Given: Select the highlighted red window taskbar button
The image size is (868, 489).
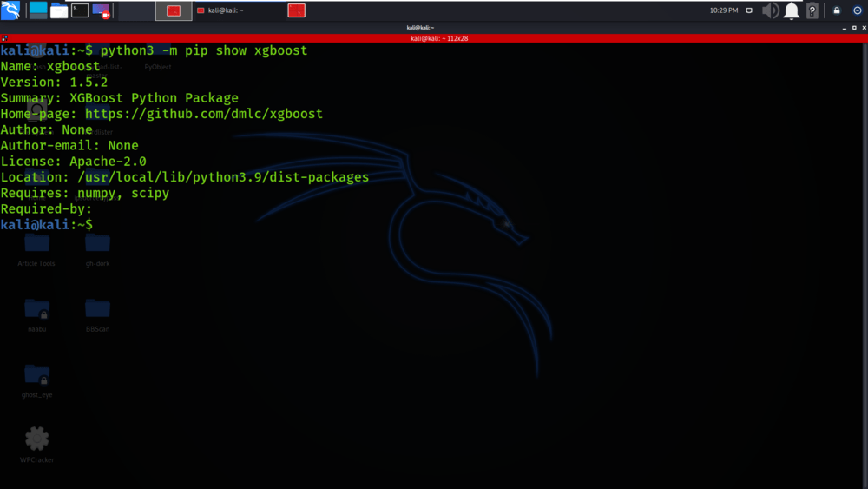Looking at the screenshot, I should (174, 10).
